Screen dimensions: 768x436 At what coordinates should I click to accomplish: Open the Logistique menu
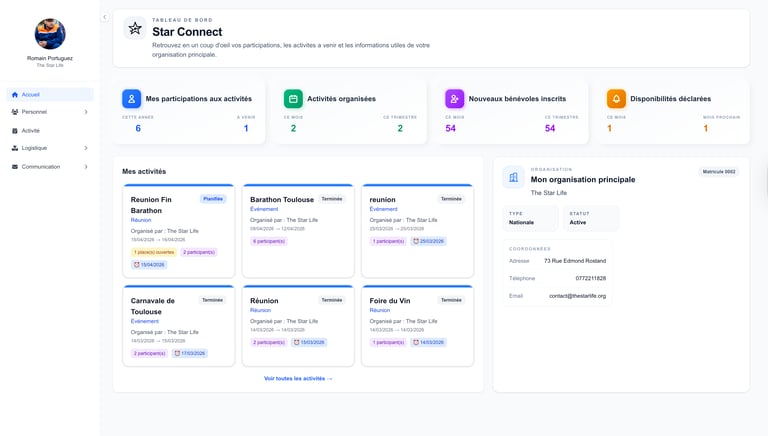(49, 148)
